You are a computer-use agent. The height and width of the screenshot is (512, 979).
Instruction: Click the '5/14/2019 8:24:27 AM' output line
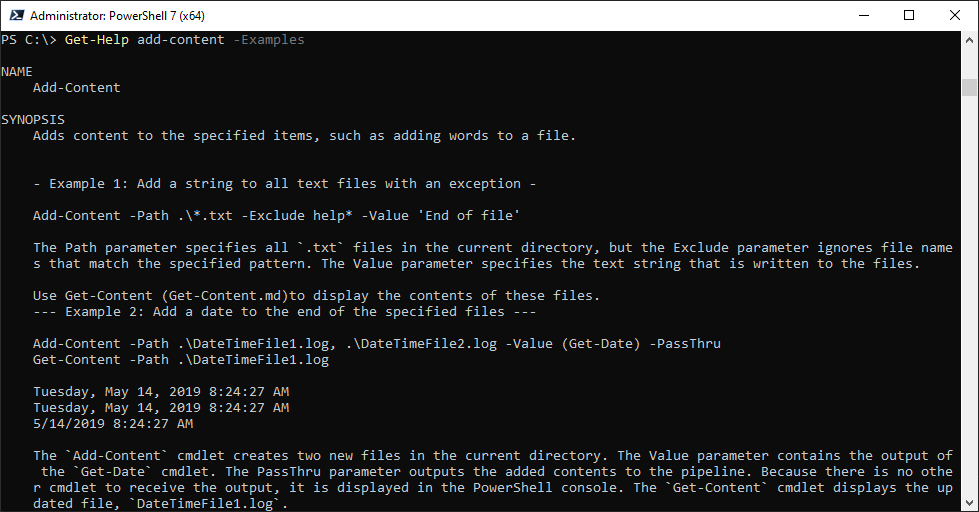pos(112,424)
